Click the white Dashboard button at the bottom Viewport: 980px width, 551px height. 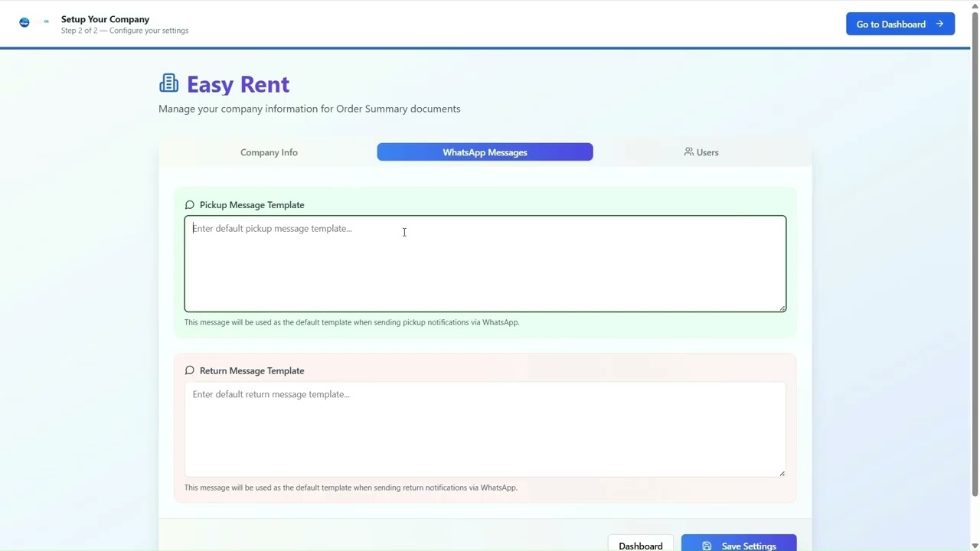click(641, 543)
